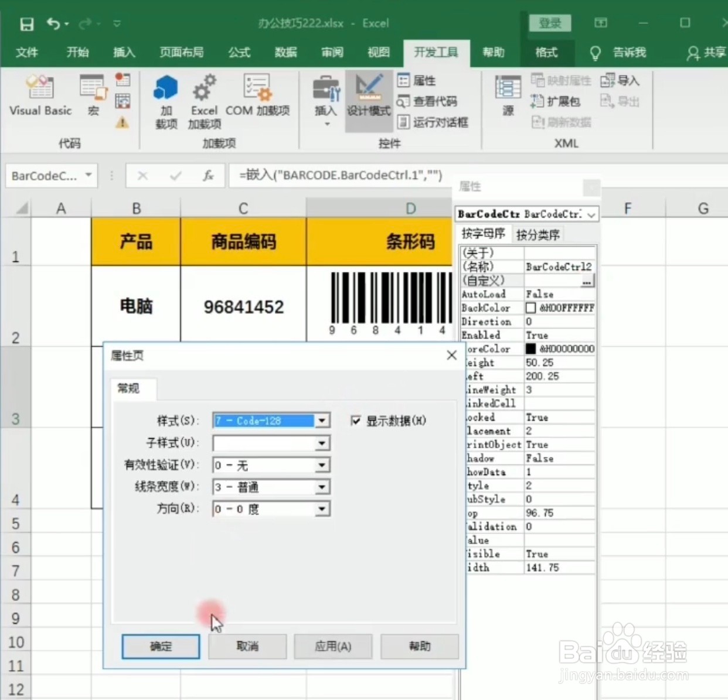
Task: Expand the 方向 (Direction) dropdown
Action: (x=321, y=508)
